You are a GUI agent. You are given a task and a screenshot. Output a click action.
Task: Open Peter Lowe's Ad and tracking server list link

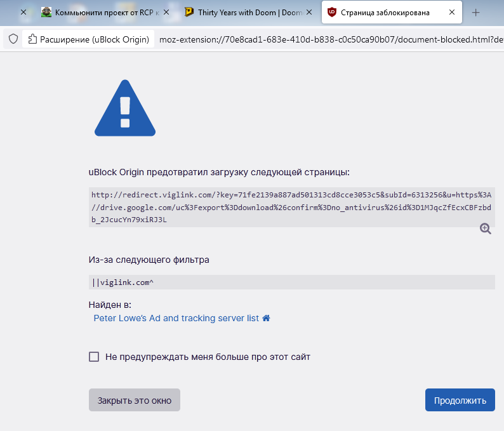tap(176, 318)
